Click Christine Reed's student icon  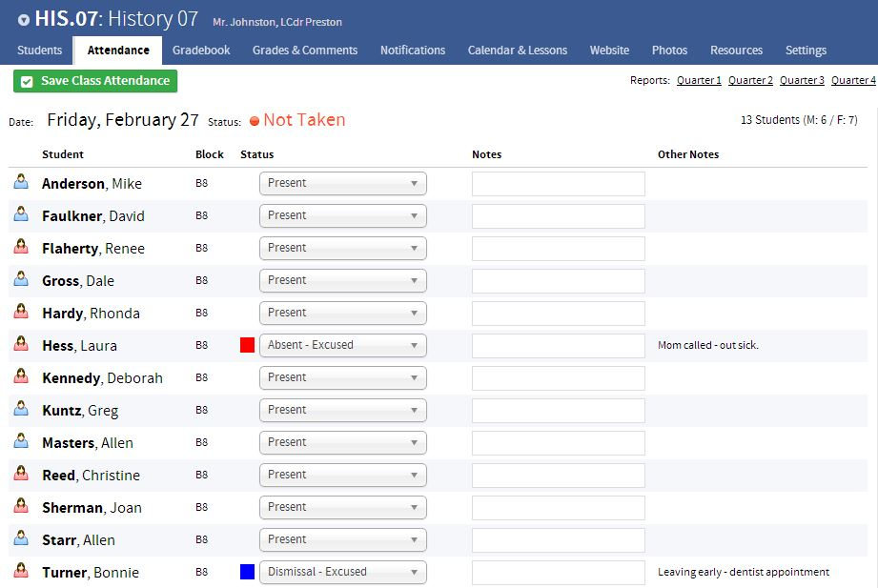click(x=21, y=474)
